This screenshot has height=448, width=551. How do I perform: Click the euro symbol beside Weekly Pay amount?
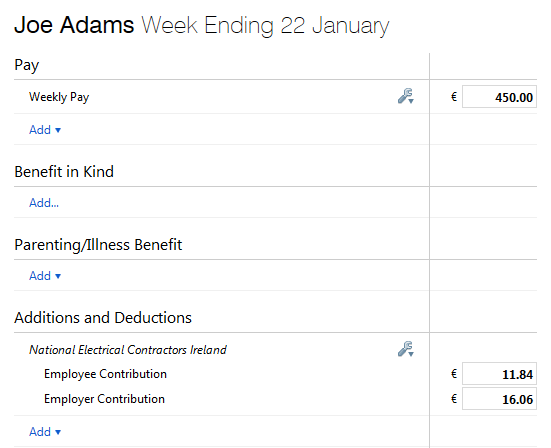coord(454,97)
